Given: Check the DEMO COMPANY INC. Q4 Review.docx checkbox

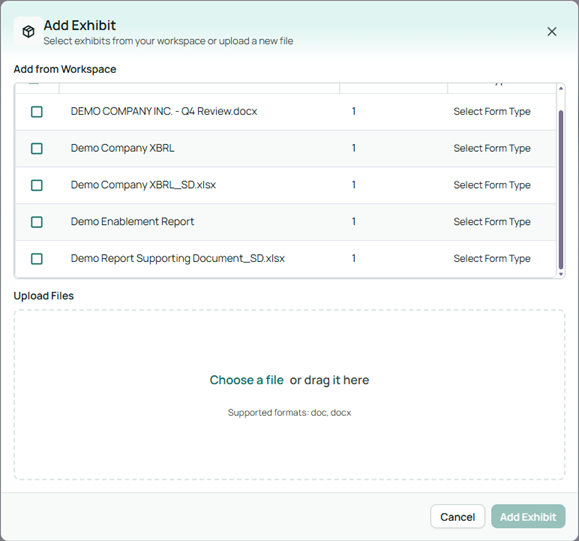Looking at the screenshot, I should tap(37, 112).
